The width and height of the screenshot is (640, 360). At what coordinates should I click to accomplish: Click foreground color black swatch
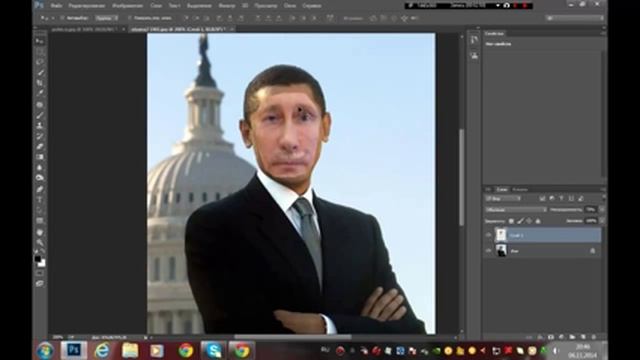pos(38,259)
